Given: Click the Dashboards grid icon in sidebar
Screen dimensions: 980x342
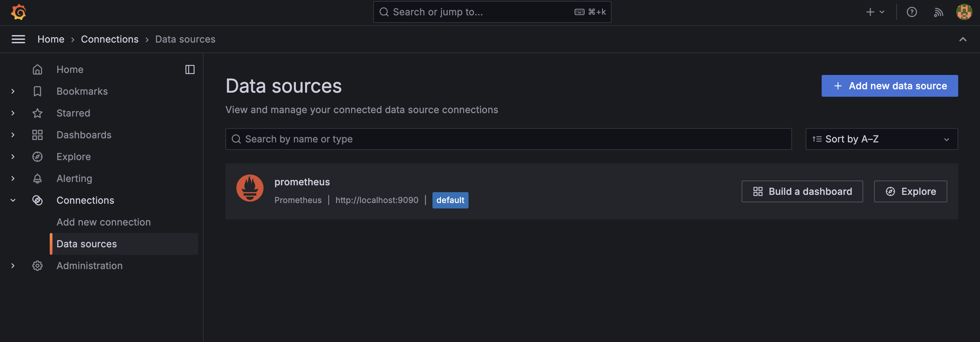Looking at the screenshot, I should coord(37,135).
